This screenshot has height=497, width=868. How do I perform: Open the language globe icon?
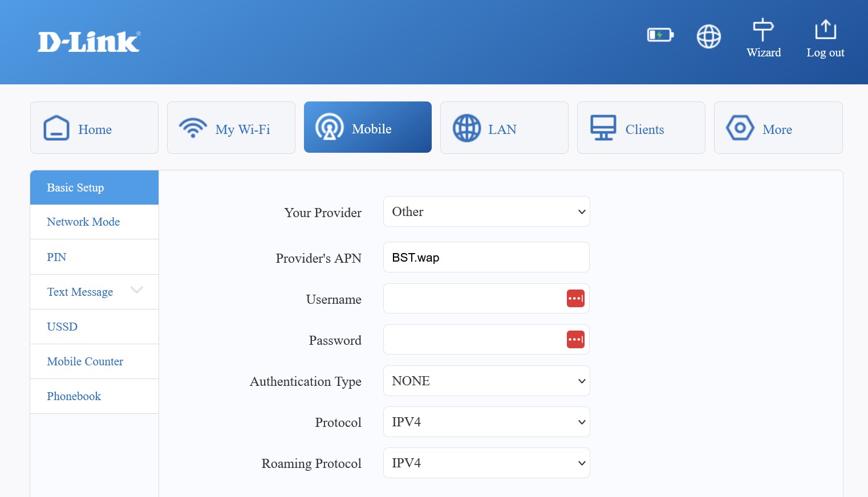(708, 36)
